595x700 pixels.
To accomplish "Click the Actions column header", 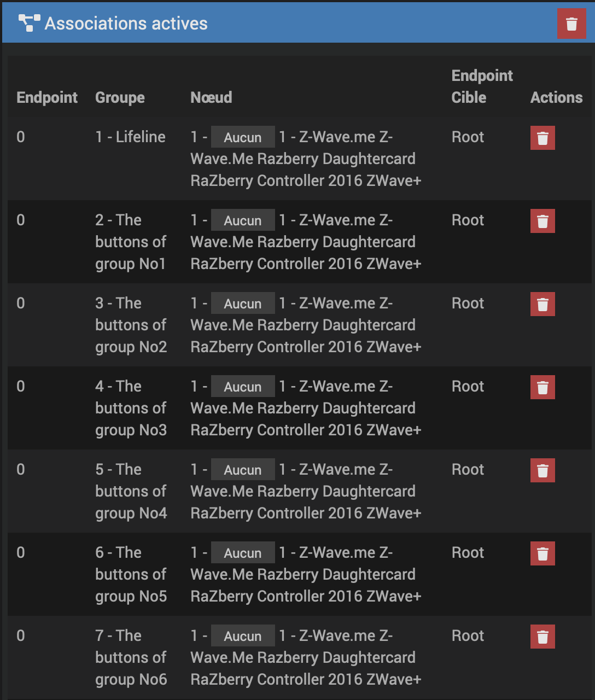I will click(x=556, y=97).
